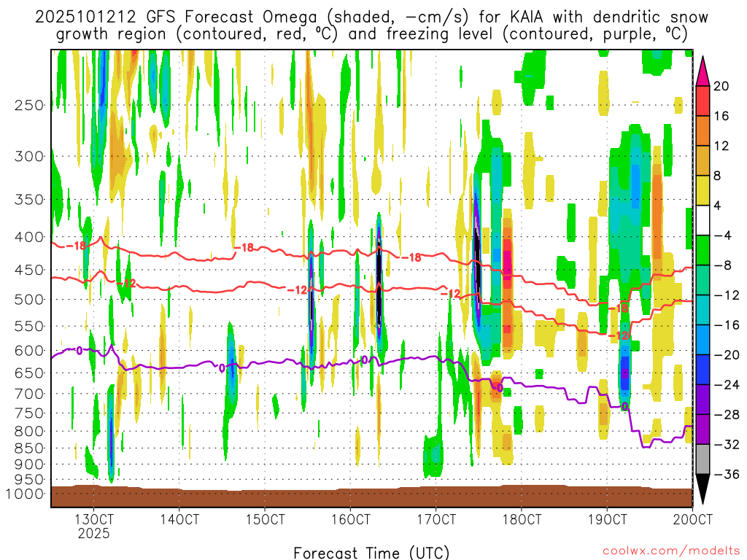Click the leftmost red -18 contour label

click(x=75, y=246)
